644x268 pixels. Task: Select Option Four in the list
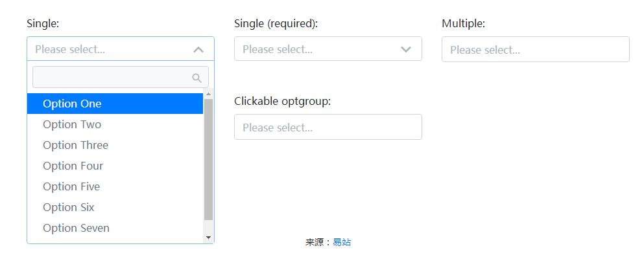[73, 166]
